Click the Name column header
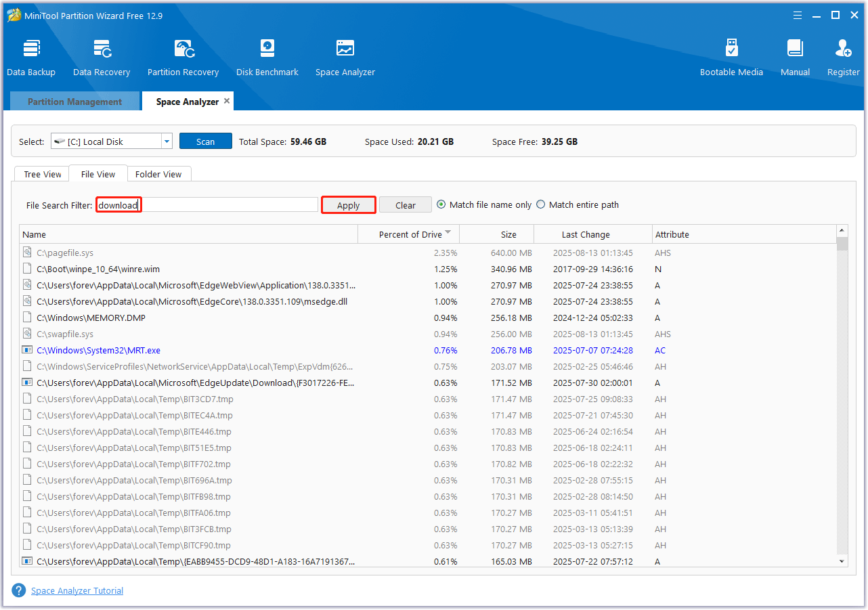 pos(188,234)
